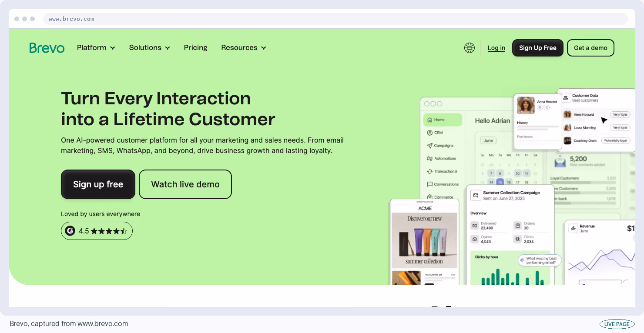Click the 'History' label on Anna Howard's card
644x333 pixels.
(523, 123)
